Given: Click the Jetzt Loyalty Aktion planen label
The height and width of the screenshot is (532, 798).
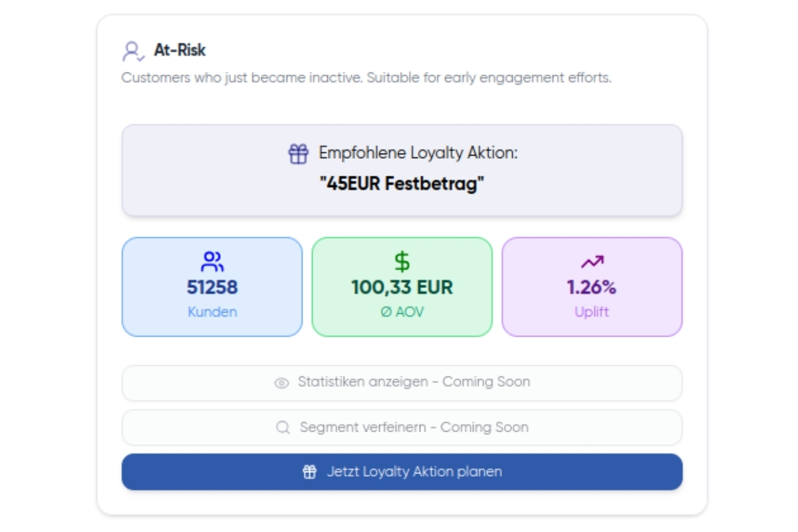Looking at the screenshot, I should click(414, 472).
